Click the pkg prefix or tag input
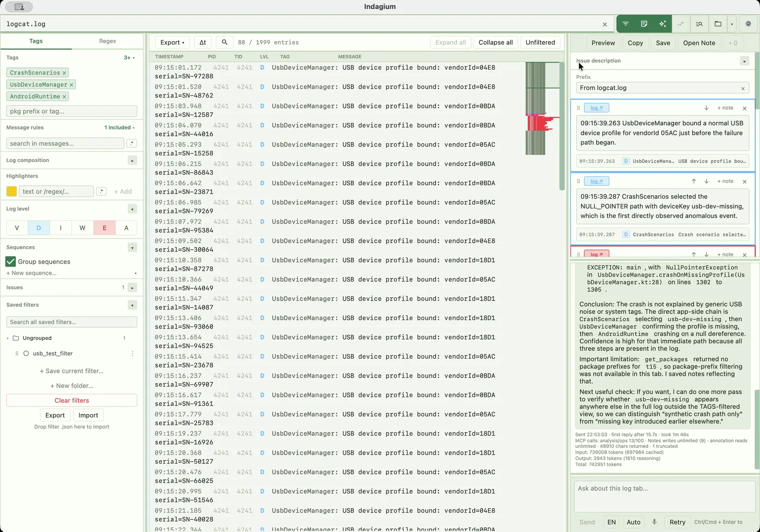This screenshot has height=532, width=760. [x=72, y=111]
